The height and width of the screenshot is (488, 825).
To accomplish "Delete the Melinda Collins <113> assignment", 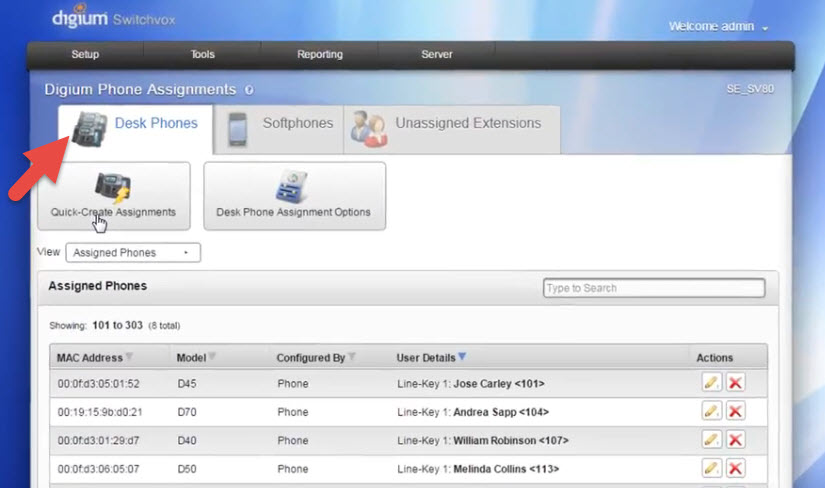I will point(736,468).
